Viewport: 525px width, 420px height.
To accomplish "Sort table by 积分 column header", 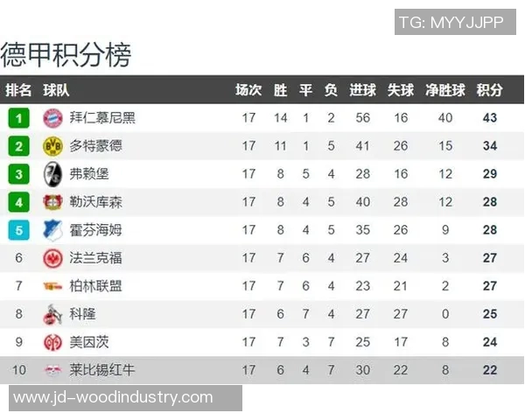I will coord(489,90).
